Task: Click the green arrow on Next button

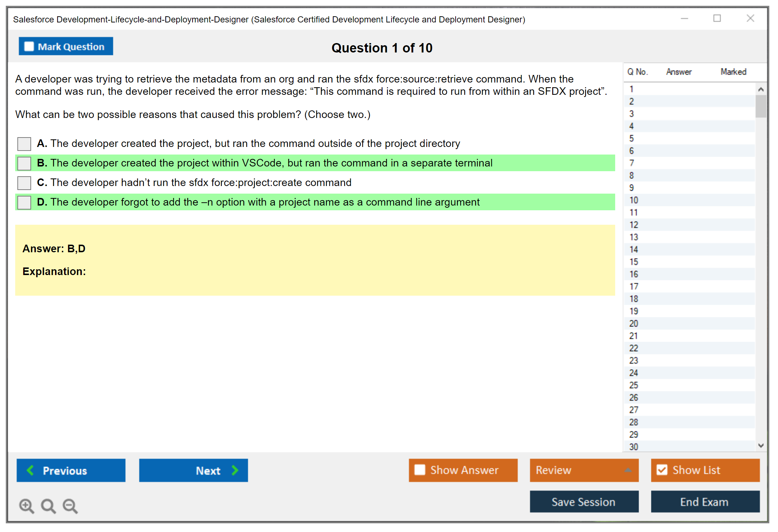Action: tap(235, 470)
